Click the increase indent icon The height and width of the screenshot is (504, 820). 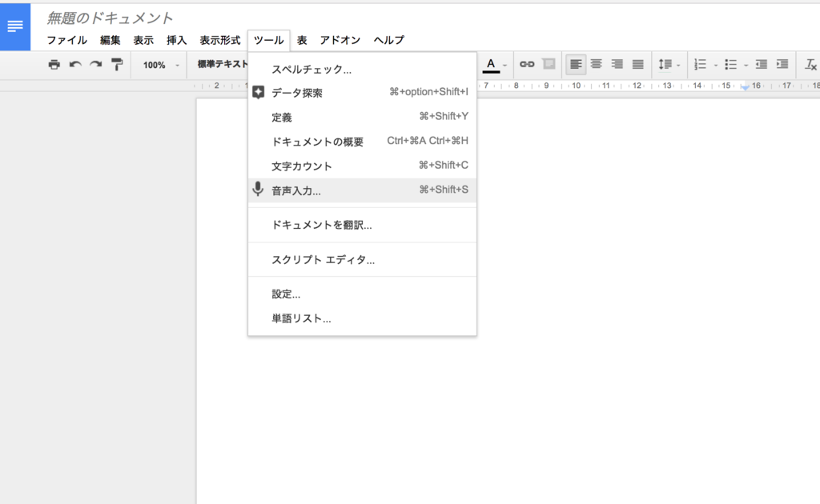(782, 64)
